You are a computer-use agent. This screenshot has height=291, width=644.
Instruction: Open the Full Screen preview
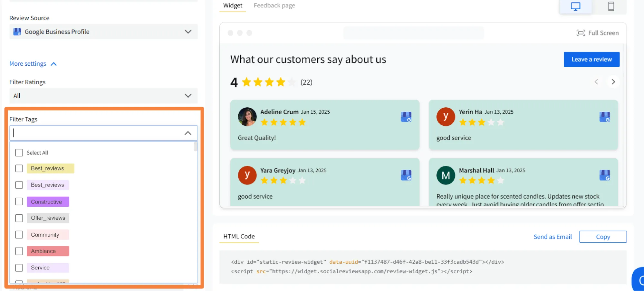[597, 33]
